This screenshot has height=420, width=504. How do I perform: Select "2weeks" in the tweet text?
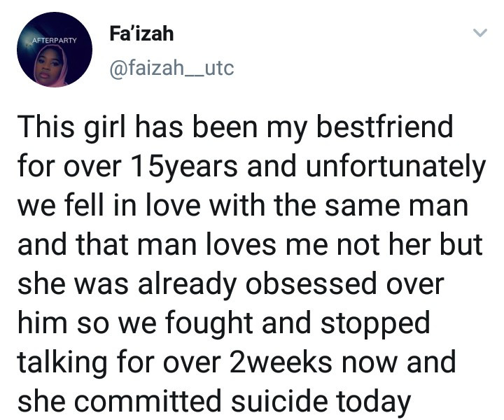coord(281,363)
